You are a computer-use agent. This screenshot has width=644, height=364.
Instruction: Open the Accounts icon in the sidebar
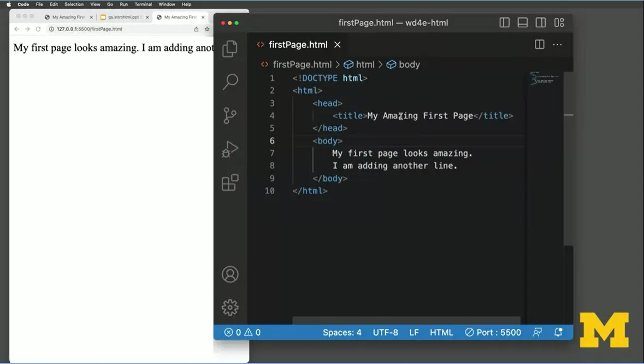[x=229, y=274]
